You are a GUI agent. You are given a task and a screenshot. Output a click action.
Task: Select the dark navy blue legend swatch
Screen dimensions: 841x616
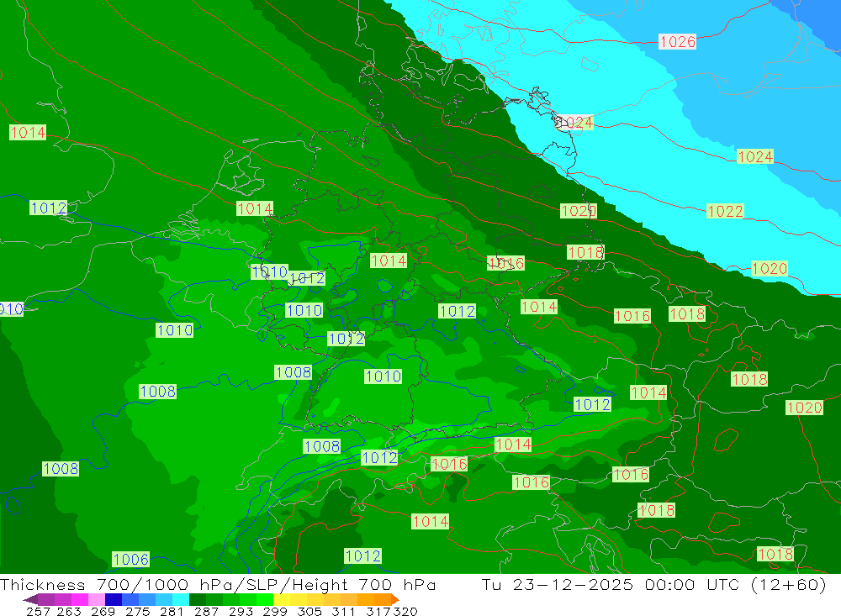[114, 599]
